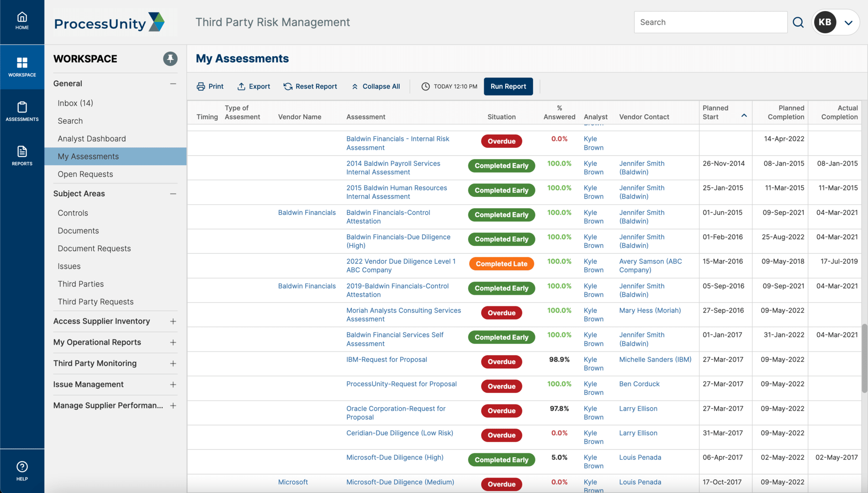Collapse the General section
Image resolution: width=868 pixels, height=493 pixels.
[x=173, y=84]
